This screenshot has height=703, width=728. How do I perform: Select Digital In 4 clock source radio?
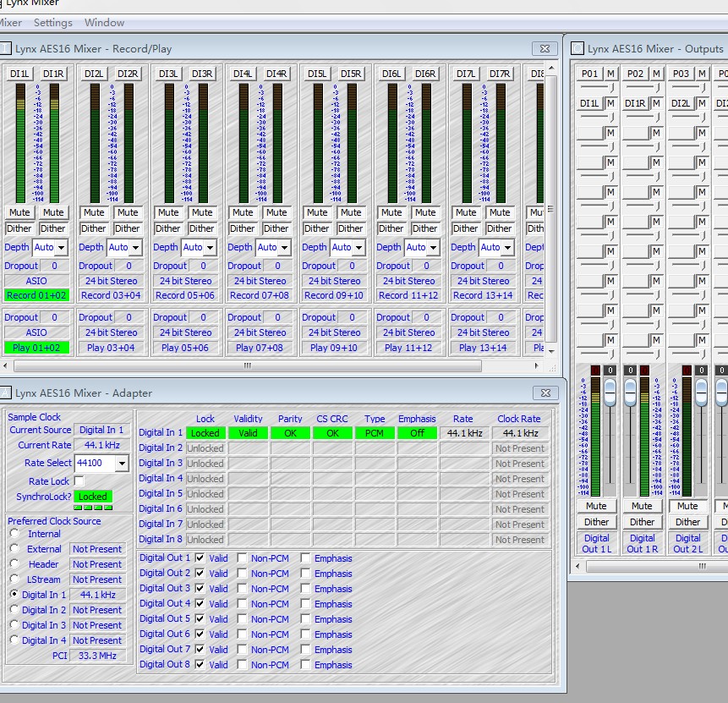14,640
